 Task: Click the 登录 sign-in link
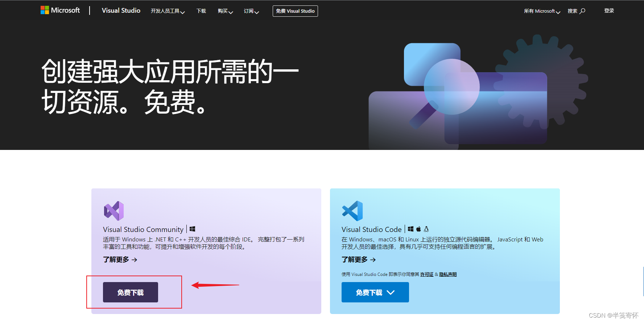609,11
